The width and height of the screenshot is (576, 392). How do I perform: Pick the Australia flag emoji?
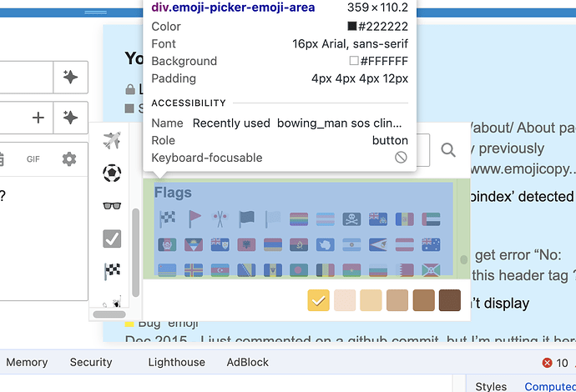(431, 245)
